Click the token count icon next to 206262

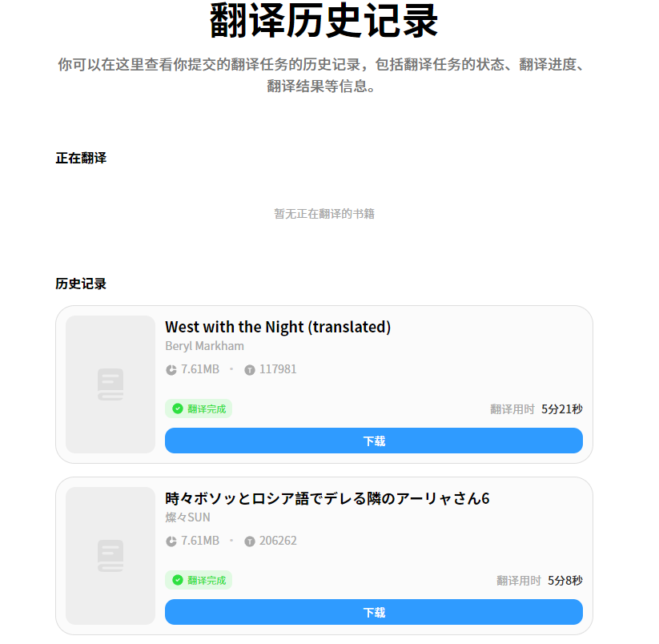pos(250,541)
